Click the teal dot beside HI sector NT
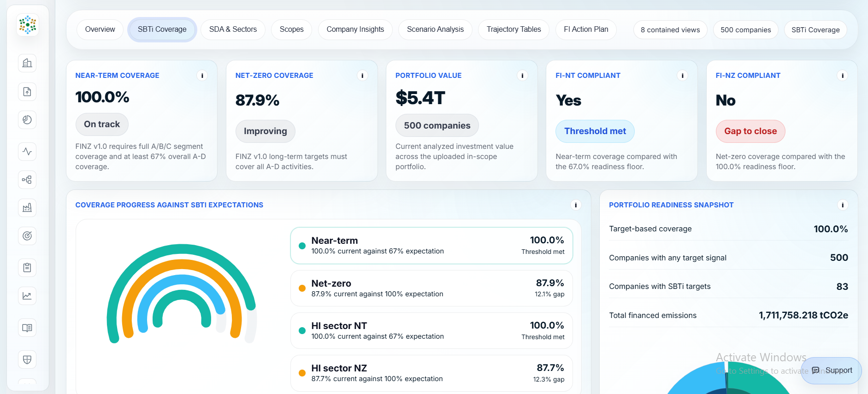This screenshot has width=868, height=394. [x=302, y=331]
